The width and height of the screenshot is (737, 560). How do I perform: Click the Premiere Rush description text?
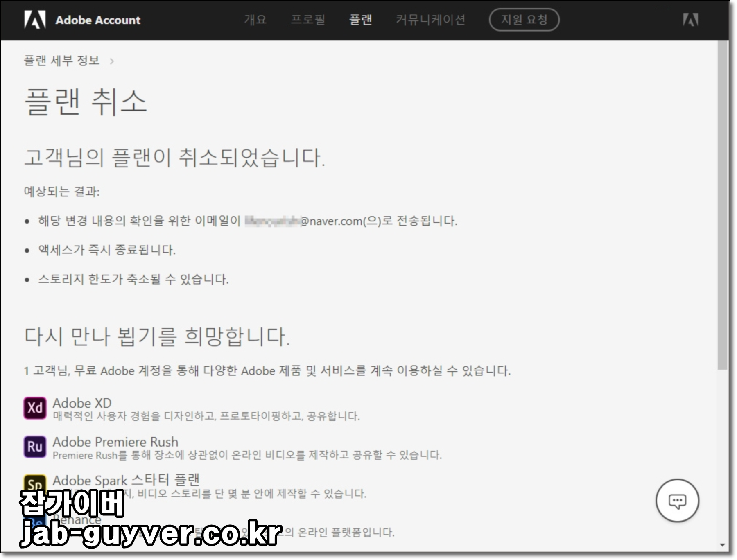[x=247, y=455]
